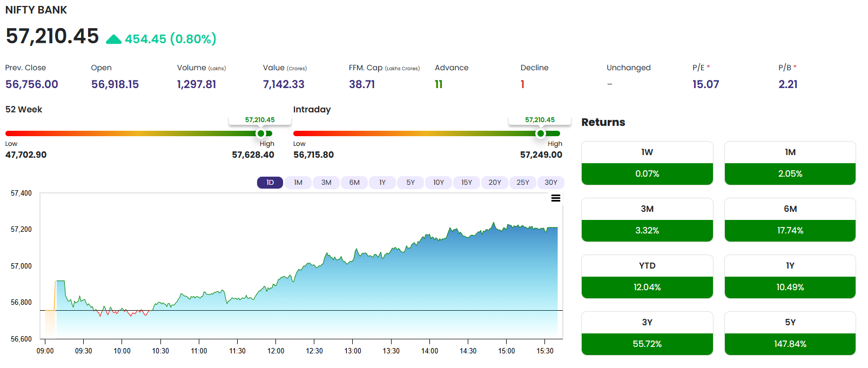Click the Open value 56,918.15
Viewport: 868px width, 368px height.
[115, 84]
